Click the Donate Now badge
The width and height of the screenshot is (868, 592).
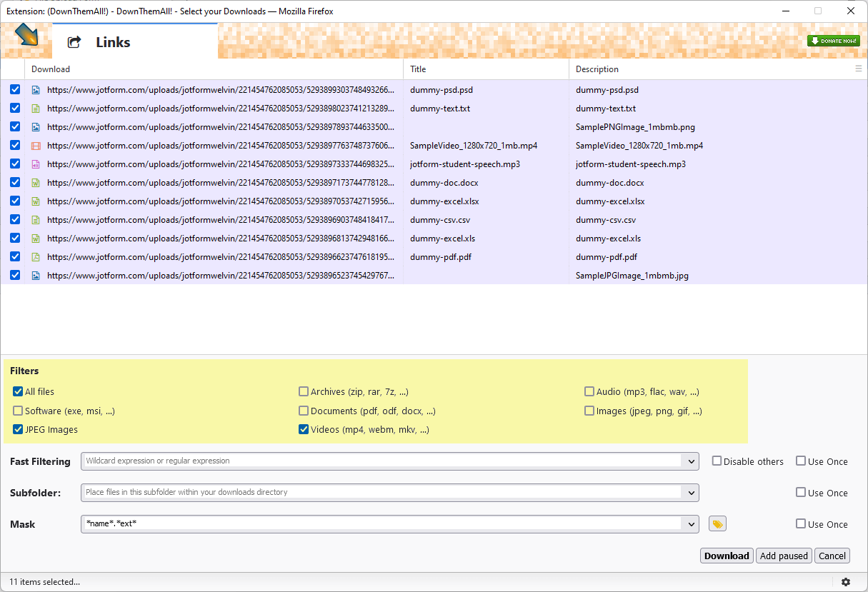(x=833, y=41)
